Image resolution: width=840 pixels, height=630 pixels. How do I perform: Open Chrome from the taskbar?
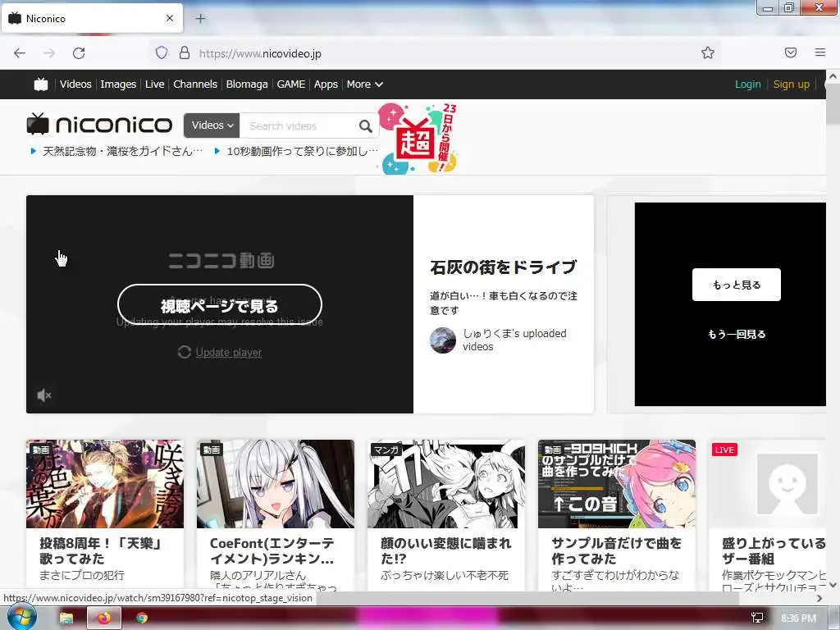click(141, 618)
